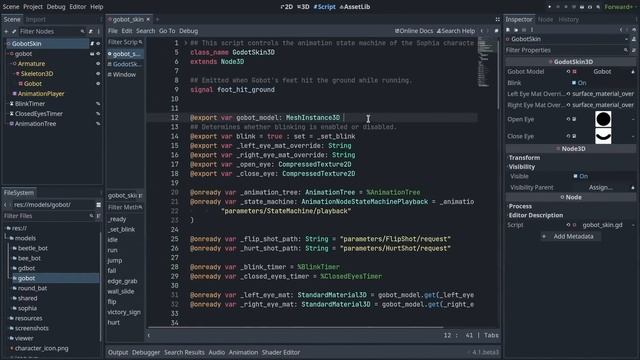
Task: Expand Editor Description section
Action: [x=535, y=216]
